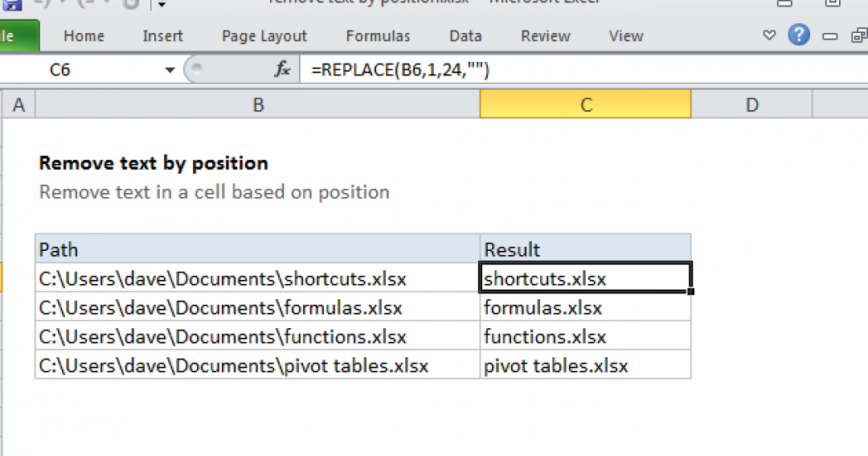Select the result cell pivot tables.xlsx
868x456 pixels.
point(586,364)
